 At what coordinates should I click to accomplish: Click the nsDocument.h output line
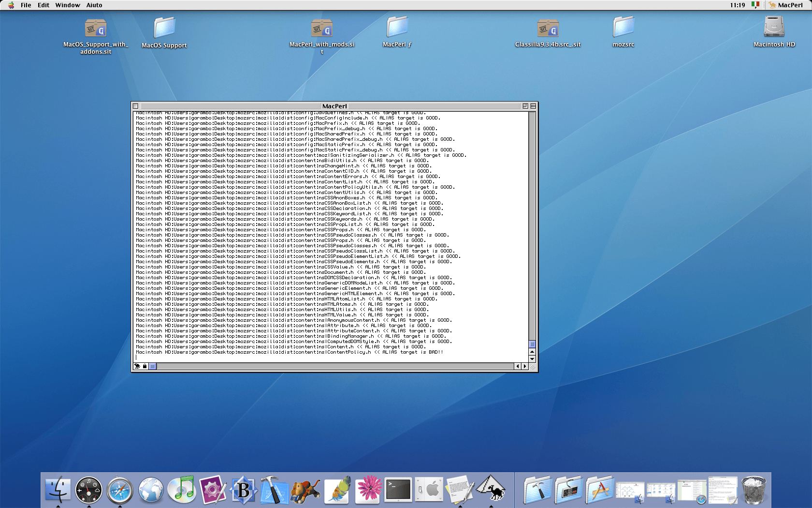[x=280, y=272]
